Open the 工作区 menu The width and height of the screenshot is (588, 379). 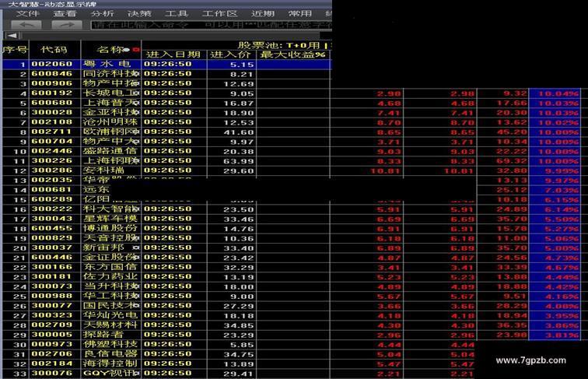click(x=219, y=14)
